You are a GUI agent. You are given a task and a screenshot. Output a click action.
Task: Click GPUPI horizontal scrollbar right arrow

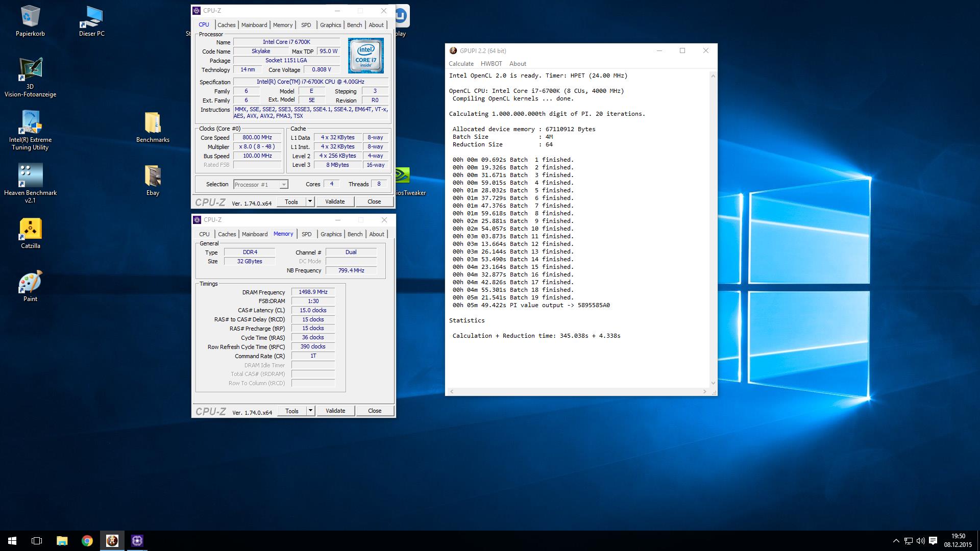705,392
